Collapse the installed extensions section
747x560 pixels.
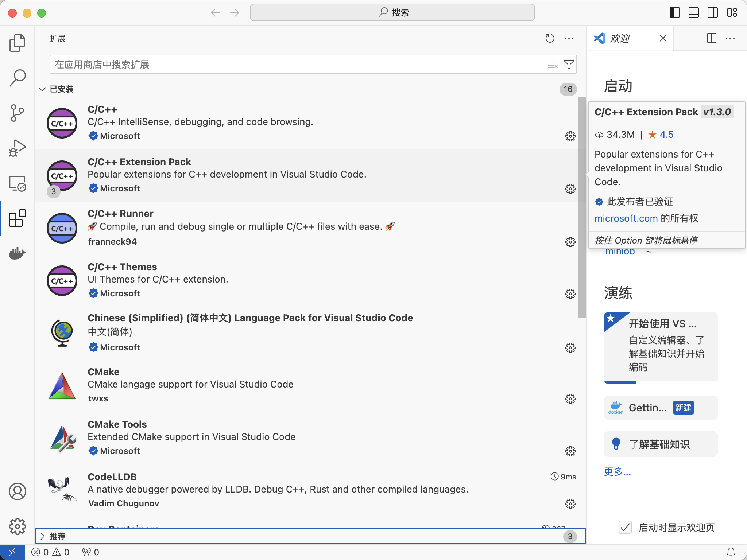42,89
